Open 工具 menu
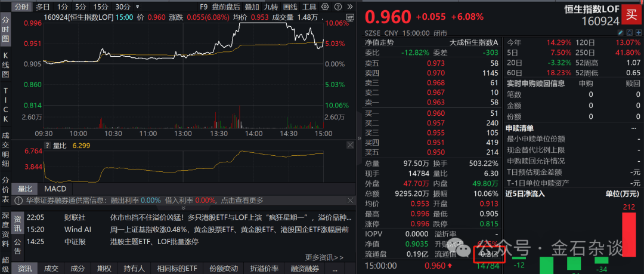Screen dimensions: 644x274 click(309, 7)
